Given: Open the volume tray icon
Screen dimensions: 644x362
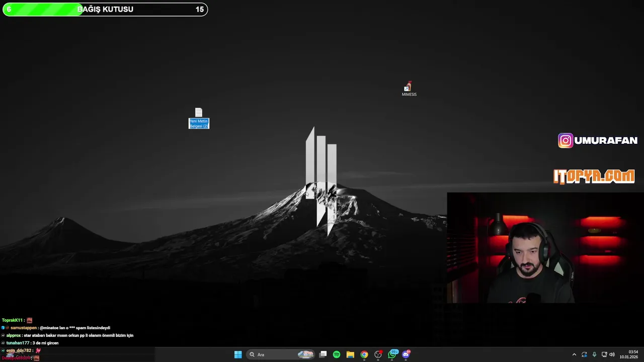Looking at the screenshot, I should click(612, 354).
